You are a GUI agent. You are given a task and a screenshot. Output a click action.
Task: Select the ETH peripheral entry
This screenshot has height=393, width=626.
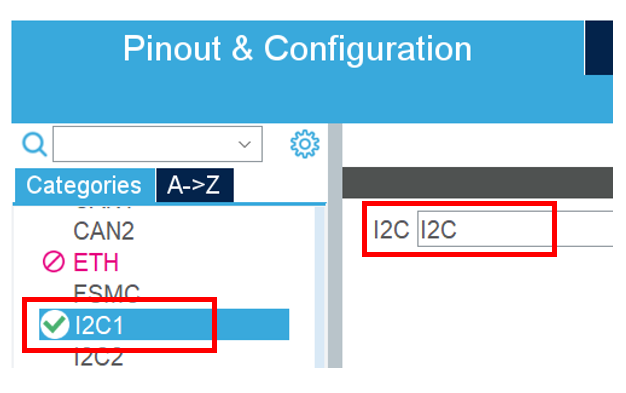[x=96, y=262]
